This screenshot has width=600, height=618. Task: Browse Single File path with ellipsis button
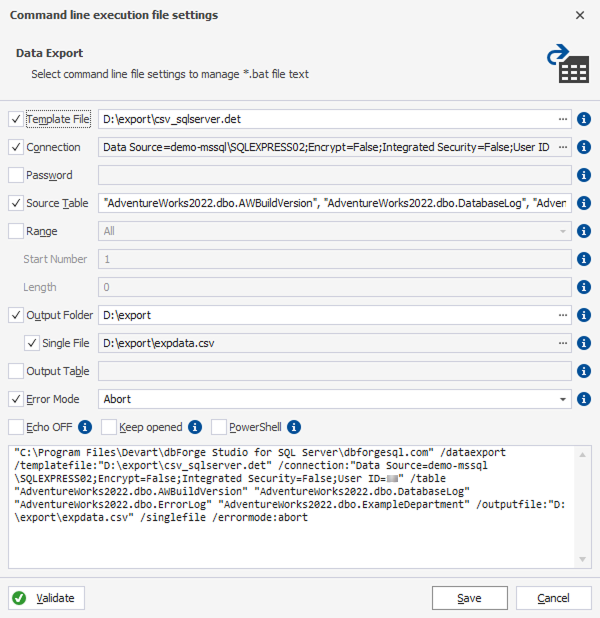coord(563,343)
